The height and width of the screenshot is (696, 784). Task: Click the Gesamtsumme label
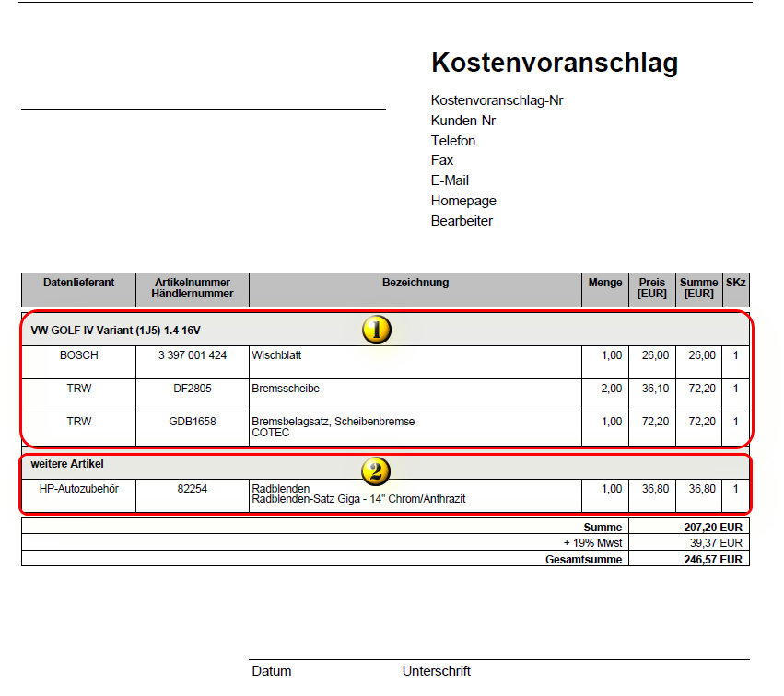(x=583, y=560)
